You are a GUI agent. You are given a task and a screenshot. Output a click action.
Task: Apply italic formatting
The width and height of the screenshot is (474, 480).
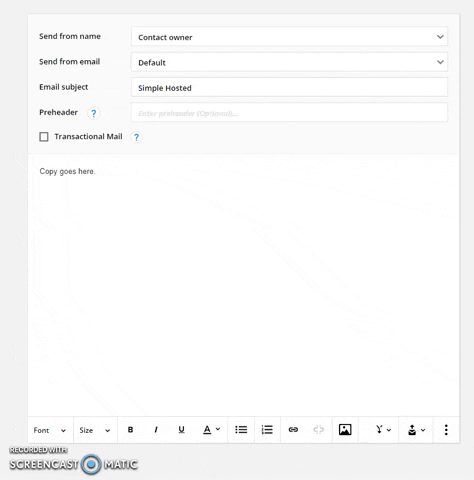click(x=156, y=430)
